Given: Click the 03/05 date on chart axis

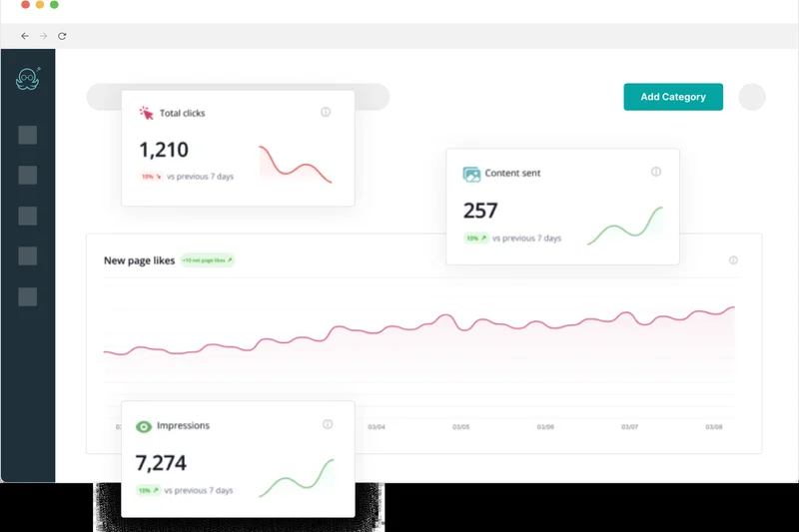Looking at the screenshot, I should pos(461,427).
